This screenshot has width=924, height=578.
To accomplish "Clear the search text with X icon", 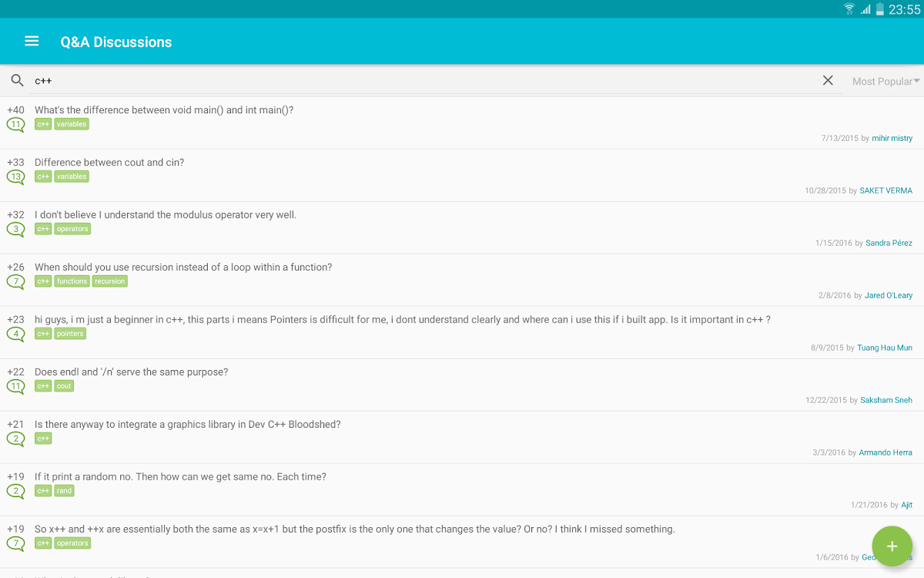I will 828,80.
